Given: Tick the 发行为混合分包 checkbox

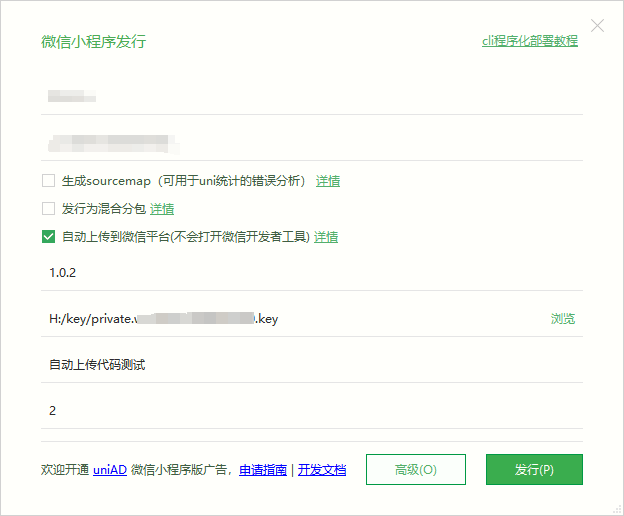Looking at the screenshot, I should click(x=49, y=208).
